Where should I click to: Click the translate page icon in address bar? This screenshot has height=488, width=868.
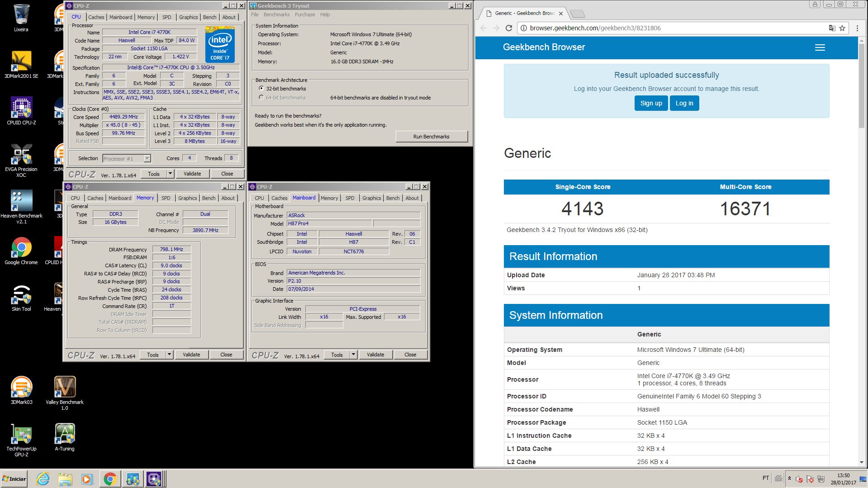tap(832, 28)
